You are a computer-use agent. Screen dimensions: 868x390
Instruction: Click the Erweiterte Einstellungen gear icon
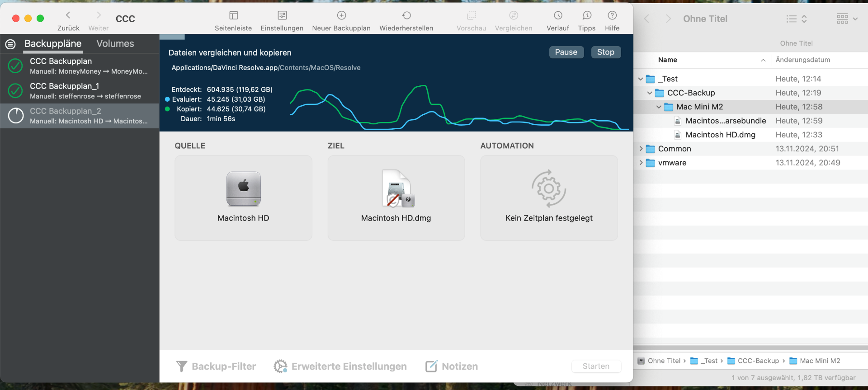click(280, 366)
